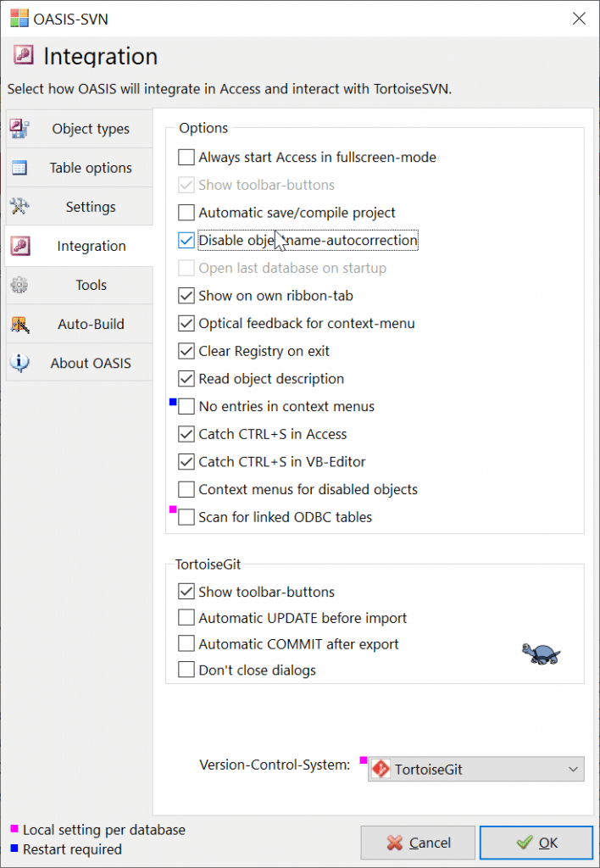This screenshot has height=868, width=600.
Task: Open the Version-Control-System dropdown
Action: 476,769
